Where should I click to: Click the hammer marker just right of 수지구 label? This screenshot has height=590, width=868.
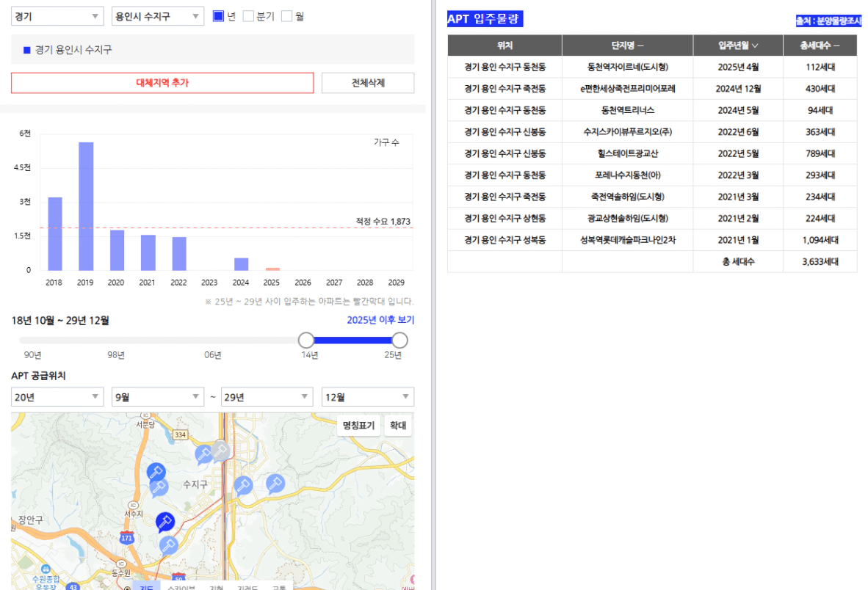click(x=243, y=485)
